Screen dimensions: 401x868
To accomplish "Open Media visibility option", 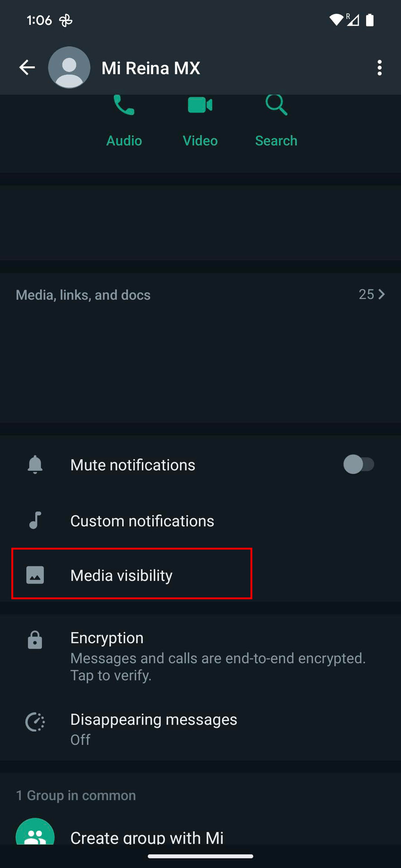I will 121,575.
